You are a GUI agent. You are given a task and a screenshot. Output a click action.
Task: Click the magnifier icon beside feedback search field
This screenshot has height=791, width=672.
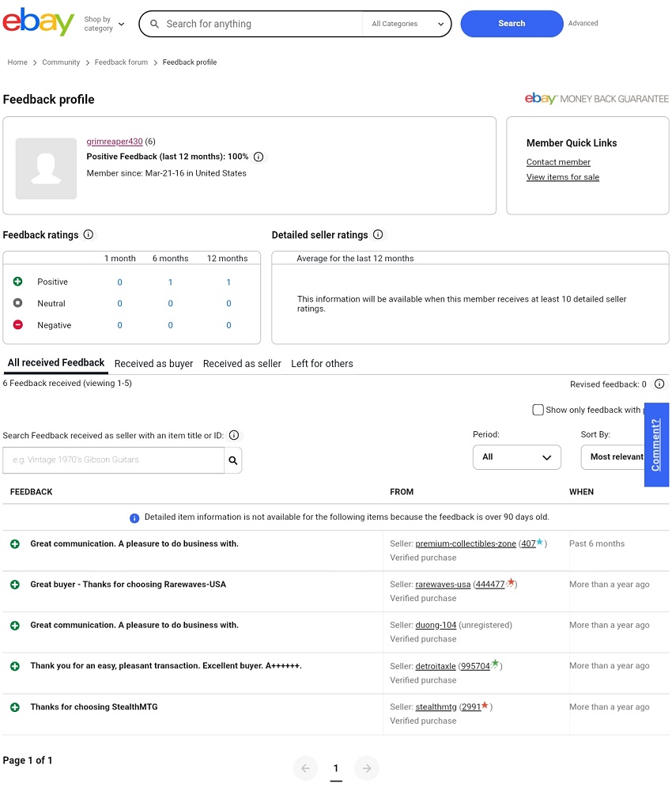(x=233, y=460)
